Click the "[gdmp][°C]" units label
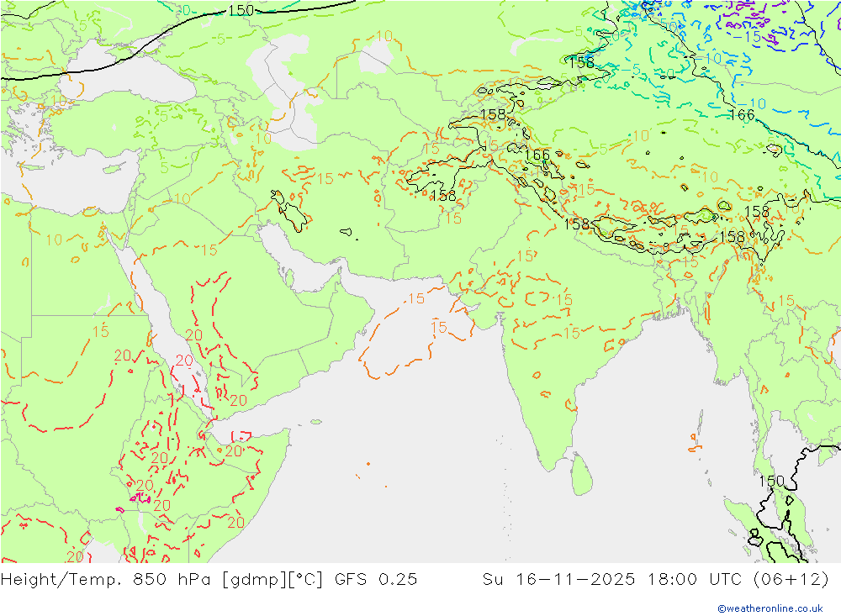 (x=272, y=579)
